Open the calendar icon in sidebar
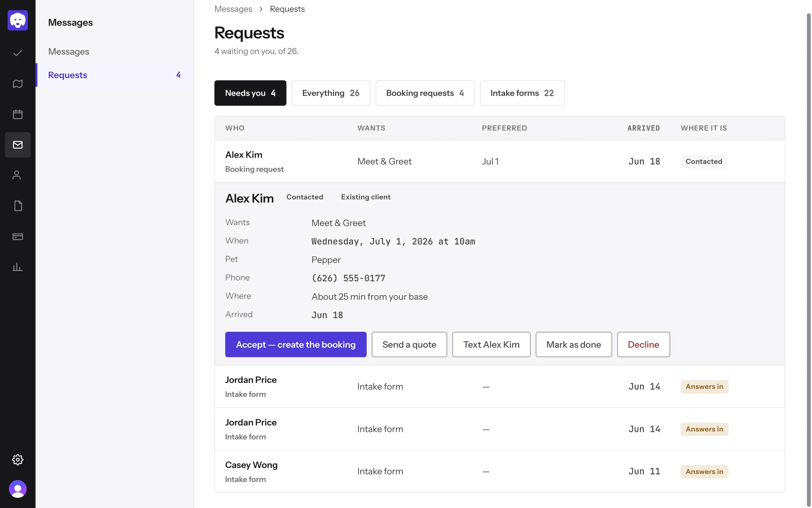The image size is (812, 508). (18, 114)
